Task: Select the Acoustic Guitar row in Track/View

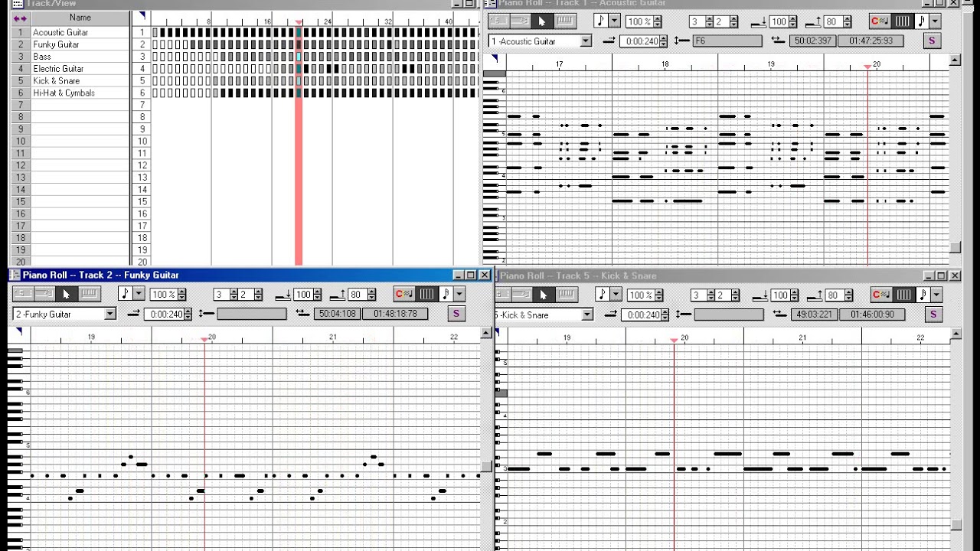Action: tap(80, 32)
